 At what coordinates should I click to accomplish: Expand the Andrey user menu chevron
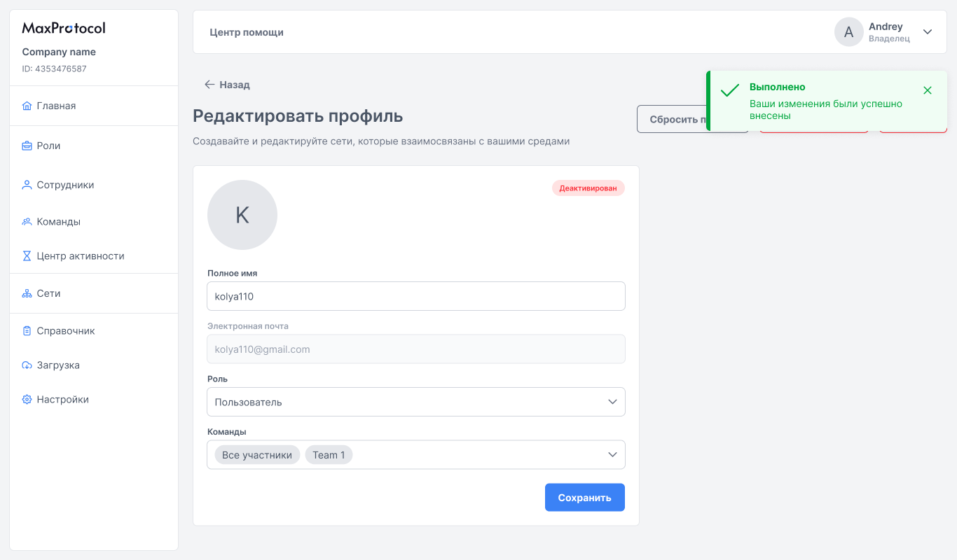tap(928, 32)
